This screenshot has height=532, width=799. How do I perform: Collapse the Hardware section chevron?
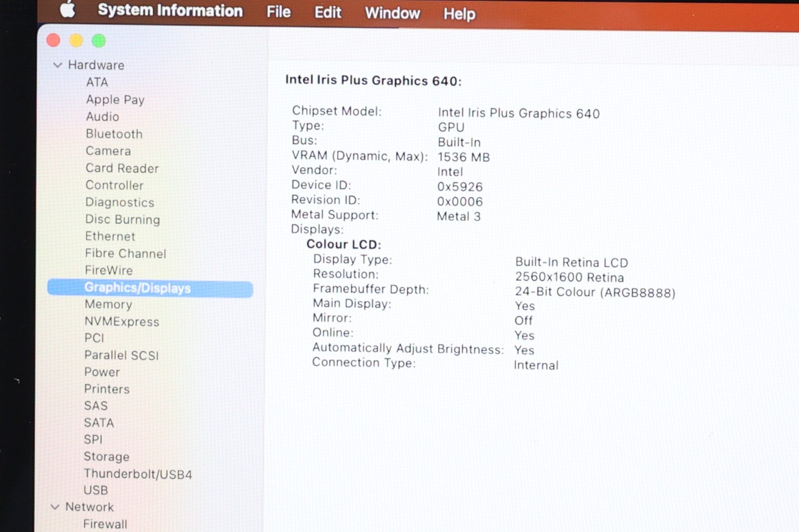pos(57,65)
